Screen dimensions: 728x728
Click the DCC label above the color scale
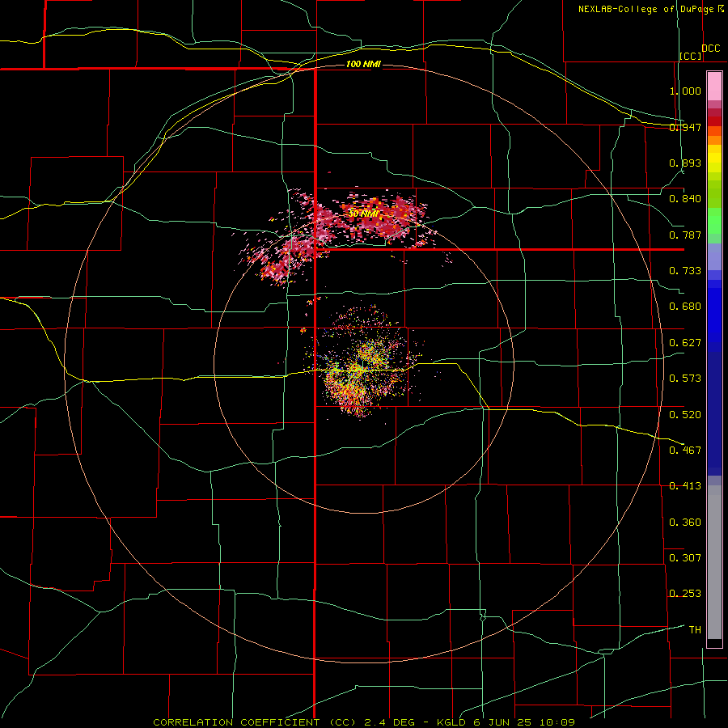[710, 49]
